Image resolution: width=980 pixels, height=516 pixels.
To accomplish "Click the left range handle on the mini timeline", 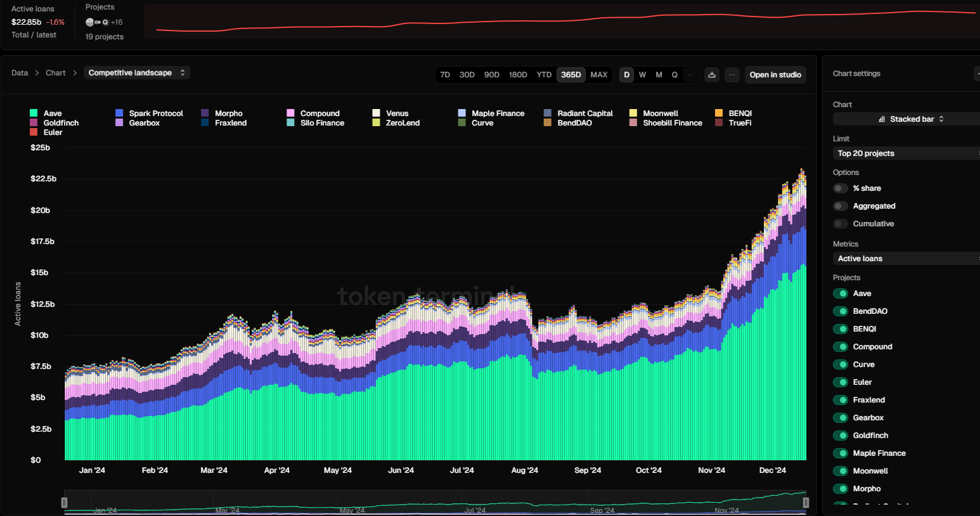I will click(x=64, y=502).
